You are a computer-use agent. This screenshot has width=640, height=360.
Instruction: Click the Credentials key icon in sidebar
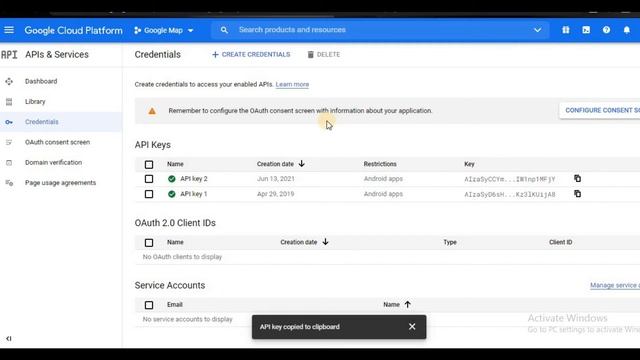(9, 122)
